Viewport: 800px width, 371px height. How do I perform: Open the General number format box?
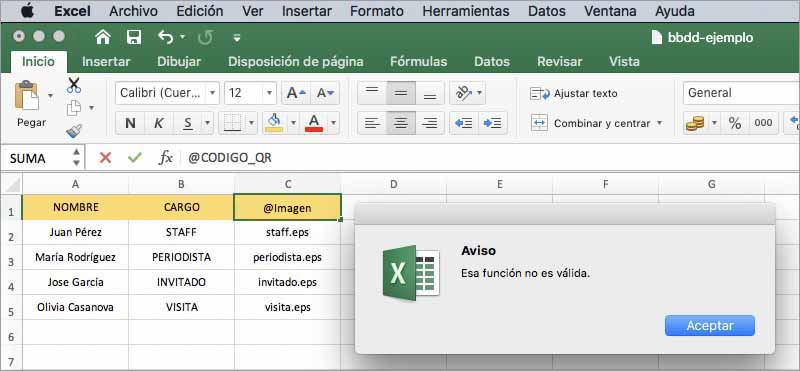click(741, 93)
